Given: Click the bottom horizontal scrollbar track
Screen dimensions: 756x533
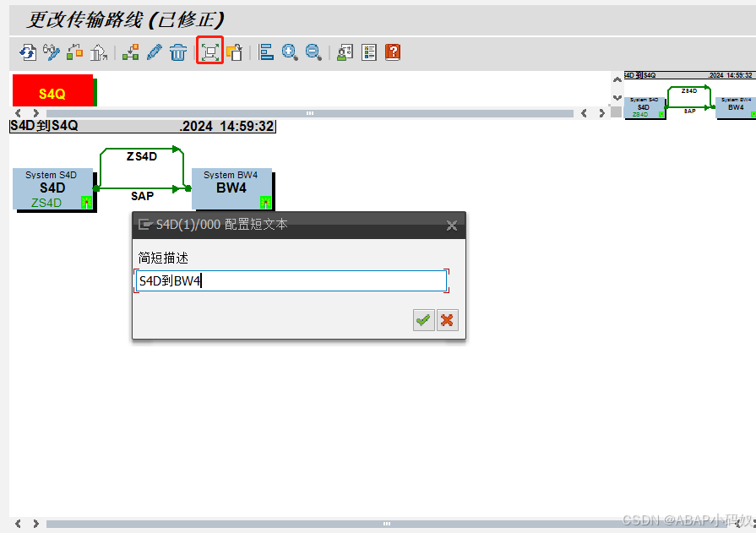Looking at the screenshot, I should click(387, 524).
